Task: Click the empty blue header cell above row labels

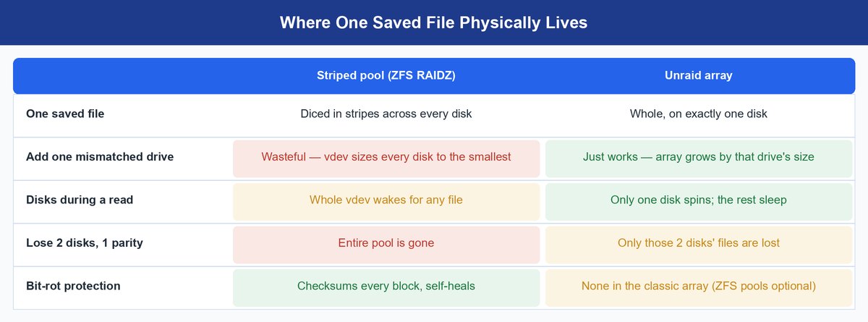Action: point(122,75)
